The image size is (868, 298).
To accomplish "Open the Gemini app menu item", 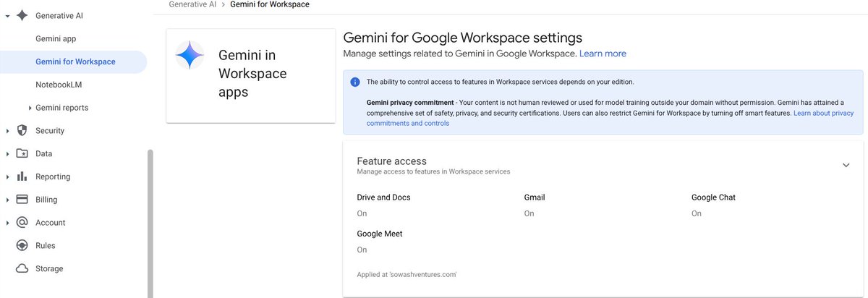I will 56,39.
